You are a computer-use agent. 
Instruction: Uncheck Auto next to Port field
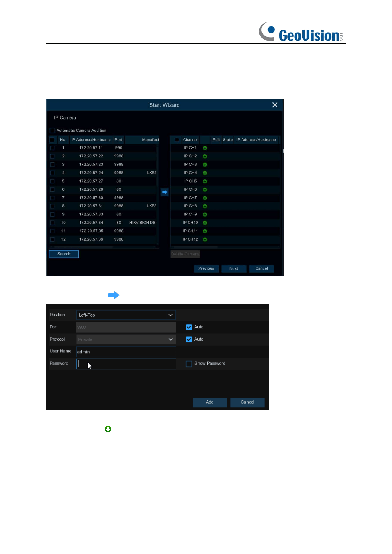tap(189, 327)
